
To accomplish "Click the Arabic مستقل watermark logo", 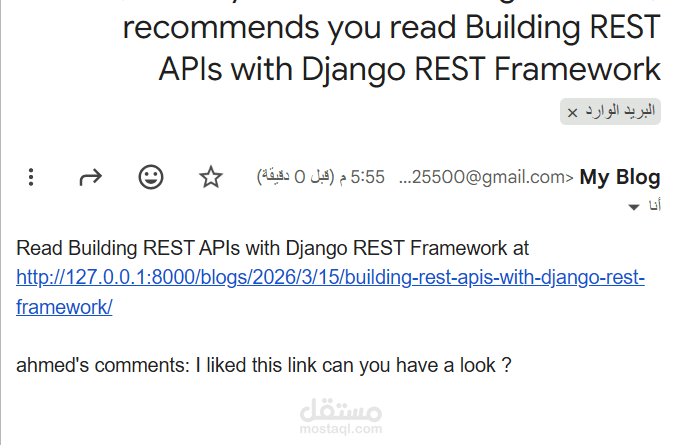I will 341,410.
